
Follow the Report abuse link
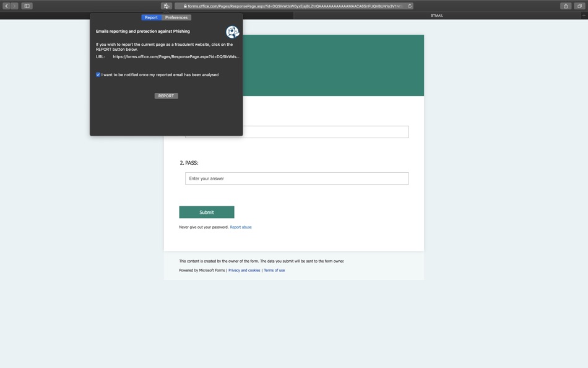(x=241, y=227)
